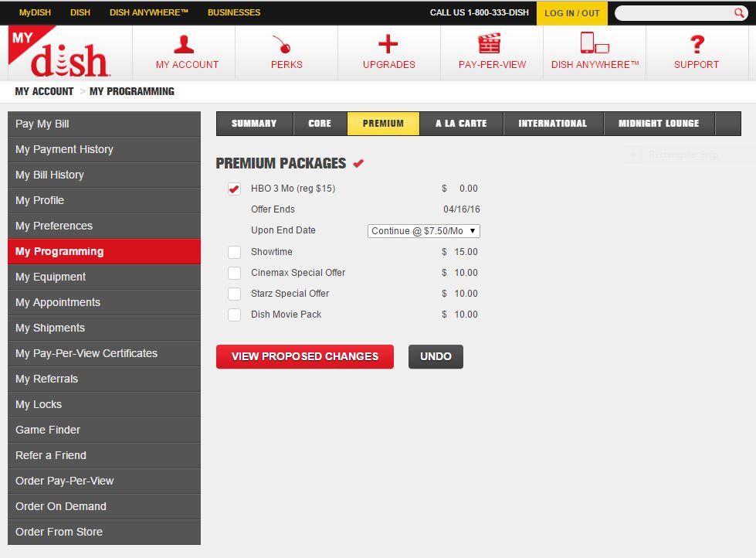Click the Log In / Out button
Viewport: 756px width, 558px height.
(x=571, y=13)
